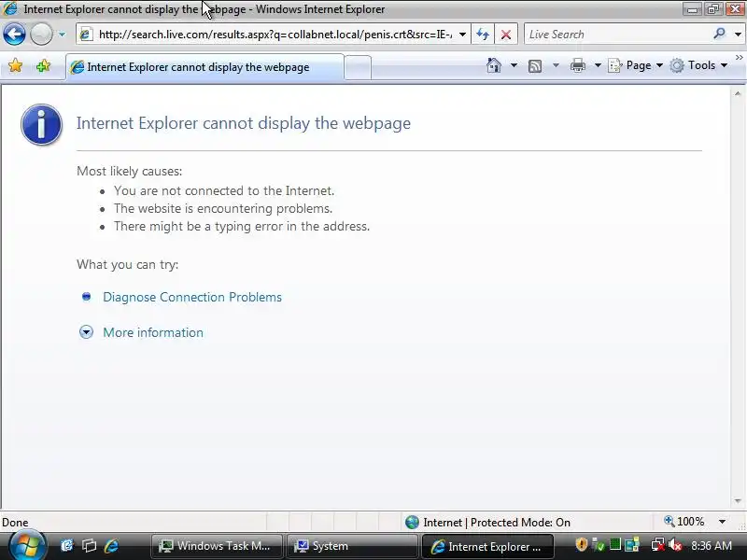Open the Page menu

click(636, 65)
